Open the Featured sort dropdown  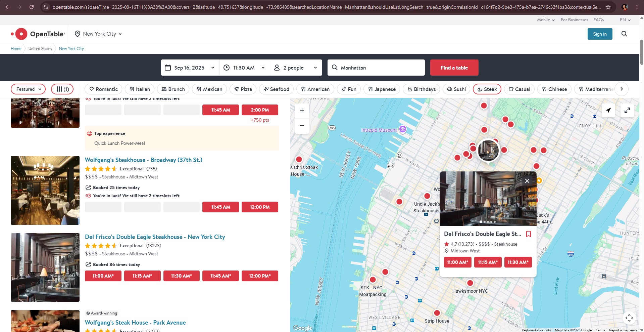pos(28,89)
